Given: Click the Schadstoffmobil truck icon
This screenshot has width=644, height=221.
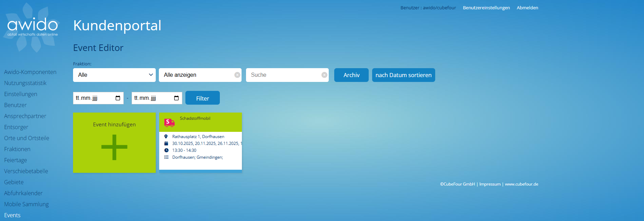Looking at the screenshot, I should coord(169,123).
